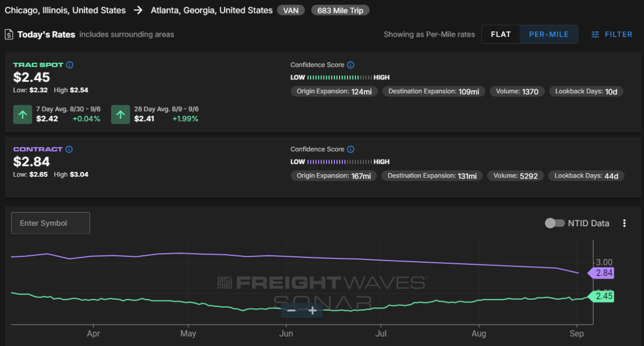This screenshot has width=644, height=346.
Task: Click the 7 Day Avg. up-arrow icon
Action: 23,114
